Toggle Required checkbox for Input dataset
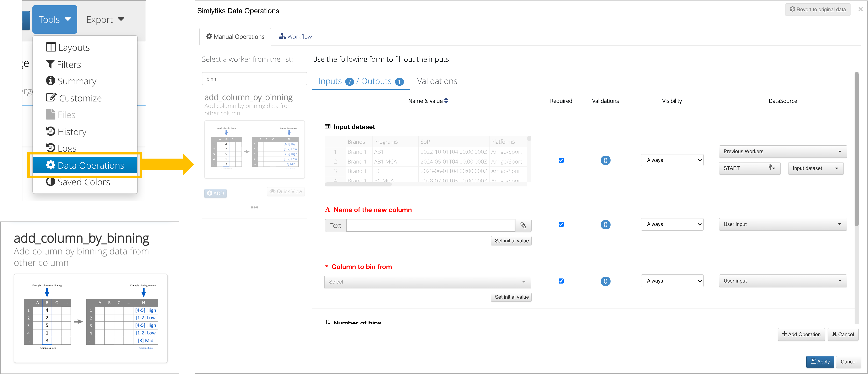The width and height of the screenshot is (868, 374). click(561, 160)
